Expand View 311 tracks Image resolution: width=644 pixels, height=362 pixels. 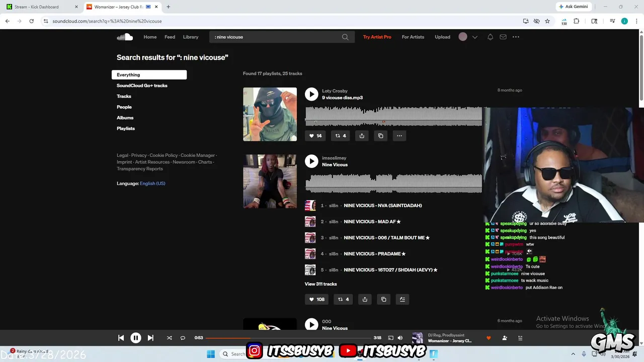click(320, 284)
